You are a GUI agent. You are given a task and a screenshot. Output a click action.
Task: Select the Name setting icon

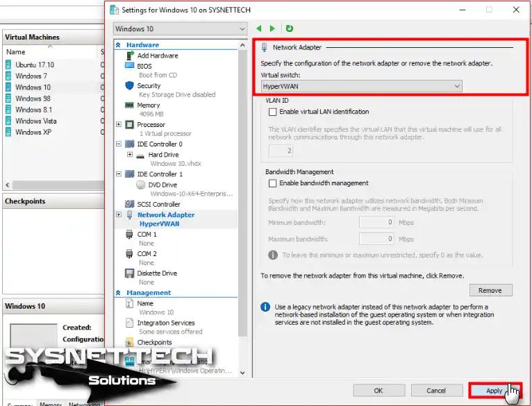129,303
